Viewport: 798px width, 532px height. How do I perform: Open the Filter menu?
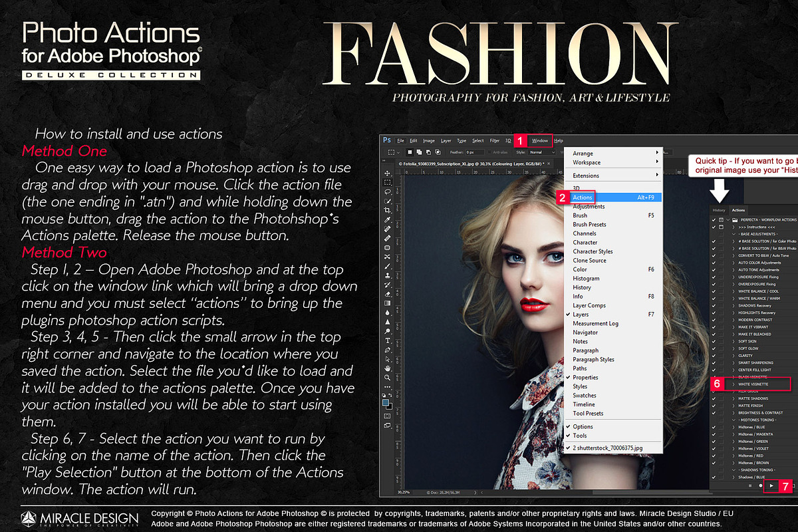[495, 140]
